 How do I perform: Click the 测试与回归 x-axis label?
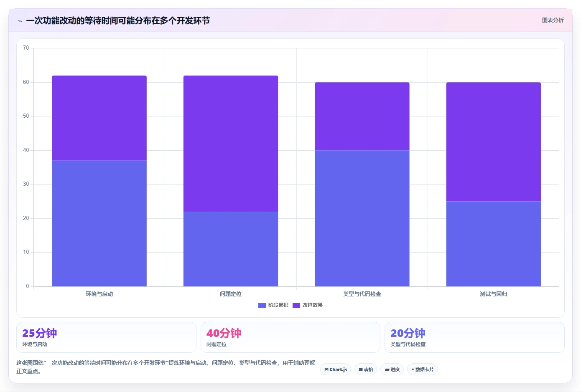click(x=494, y=294)
